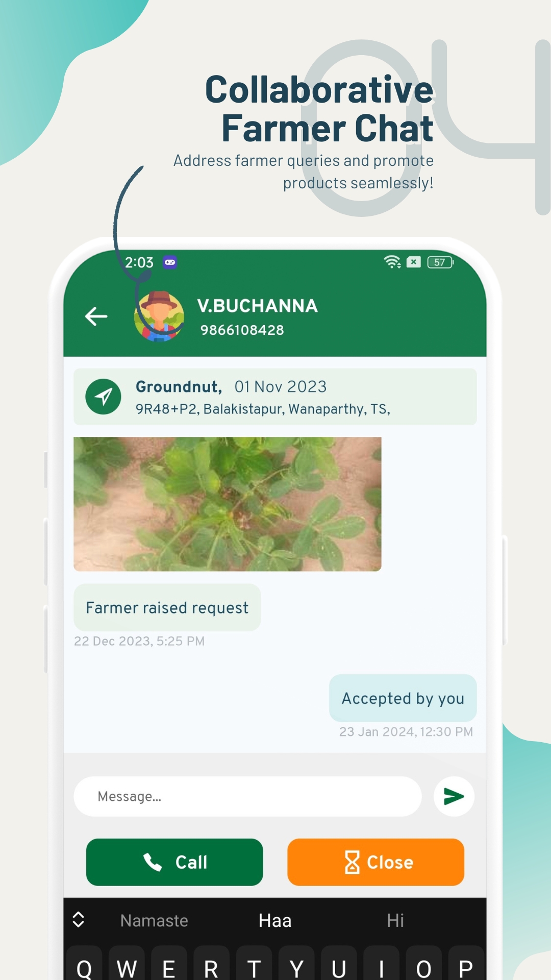Open the groundnut crop photo
551x980 pixels.
point(228,504)
